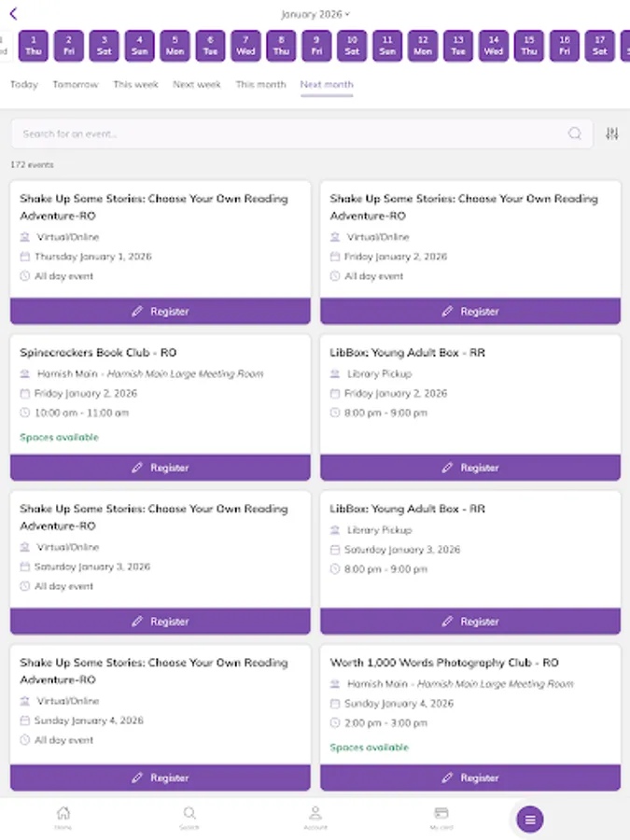630x840 pixels.
Task: Click the magnifier icon in the search bar
Action: pyautogui.click(x=575, y=133)
